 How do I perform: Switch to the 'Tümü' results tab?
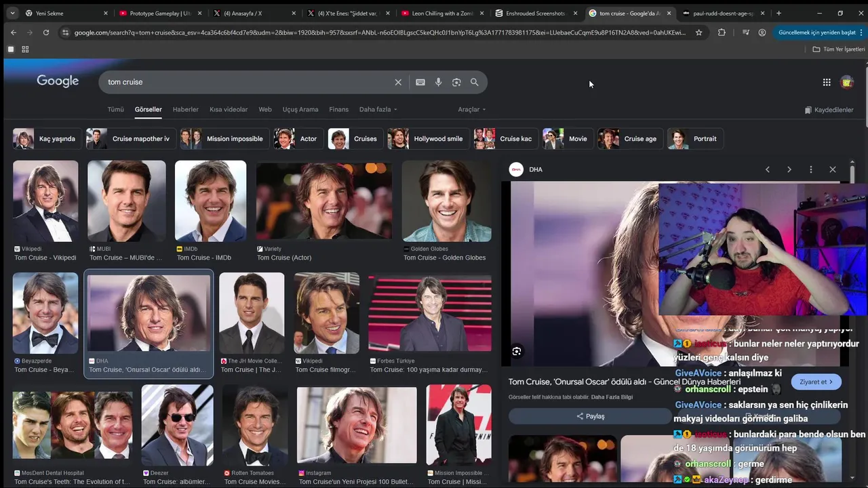point(115,109)
